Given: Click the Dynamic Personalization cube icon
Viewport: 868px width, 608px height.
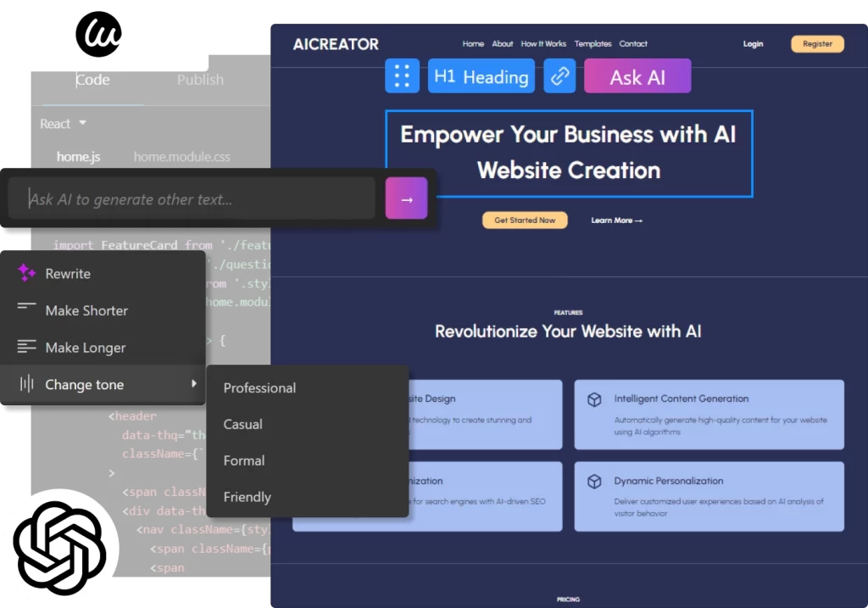Looking at the screenshot, I should click(594, 481).
